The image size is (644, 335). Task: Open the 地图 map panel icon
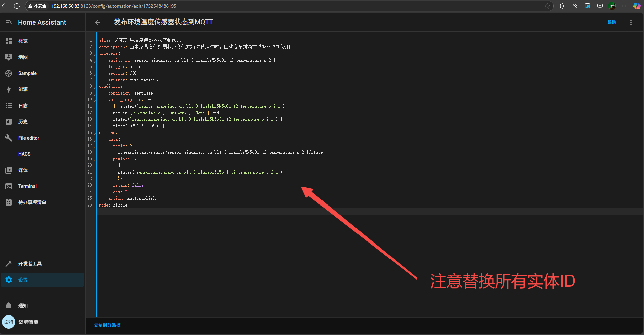(x=9, y=57)
